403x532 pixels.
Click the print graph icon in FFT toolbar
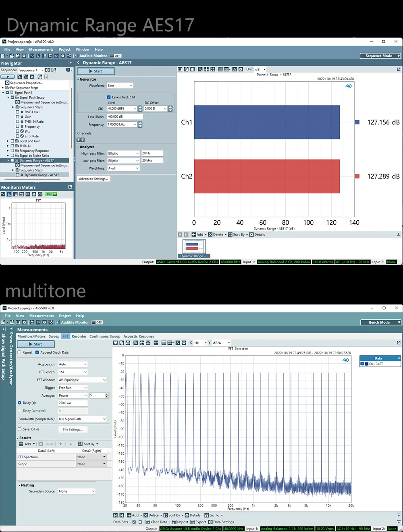[x=128, y=343]
